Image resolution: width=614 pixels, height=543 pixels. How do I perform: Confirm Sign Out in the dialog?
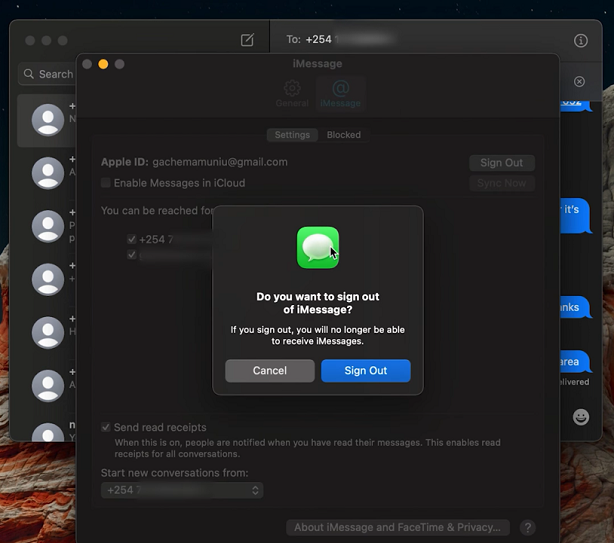click(x=366, y=370)
